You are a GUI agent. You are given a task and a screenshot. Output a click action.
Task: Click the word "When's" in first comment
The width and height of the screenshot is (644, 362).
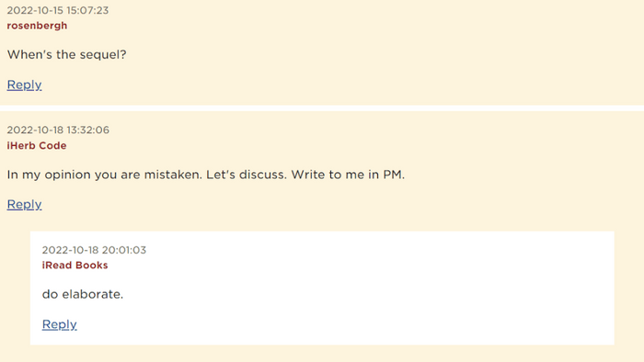click(30, 54)
